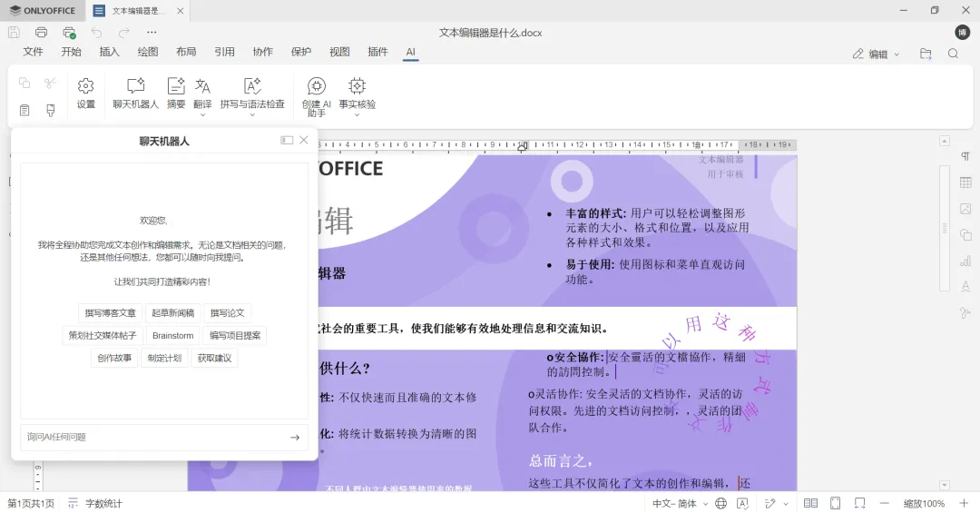This screenshot has height=513, width=980.
Task: Click the 创作故事 suggestion
Action: 114,358
